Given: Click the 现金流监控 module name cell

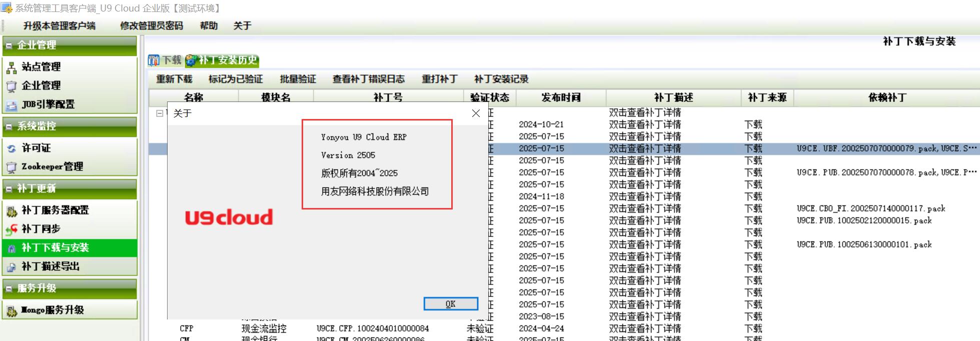Looking at the screenshot, I should pyautogui.click(x=264, y=328).
